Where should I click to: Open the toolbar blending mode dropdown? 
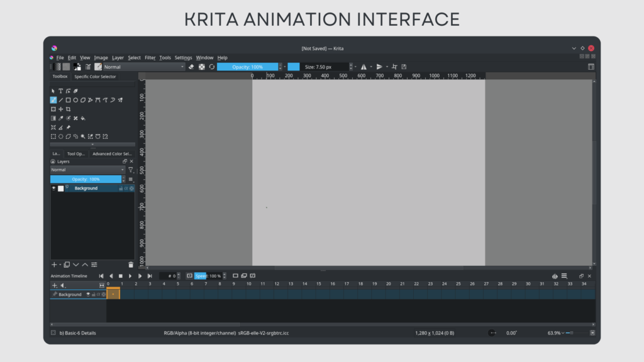point(144,67)
